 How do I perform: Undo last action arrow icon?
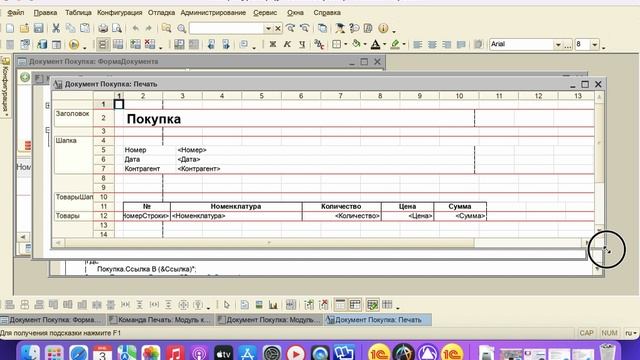point(136,28)
